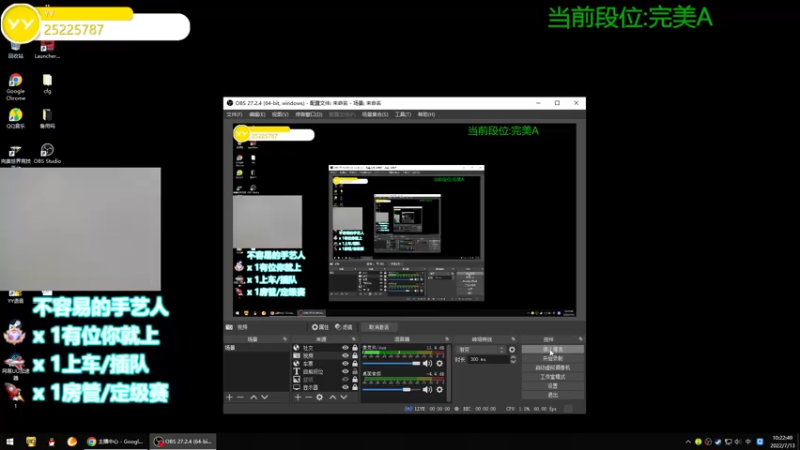
Task: Click the stop streaming button
Action: tap(553, 349)
